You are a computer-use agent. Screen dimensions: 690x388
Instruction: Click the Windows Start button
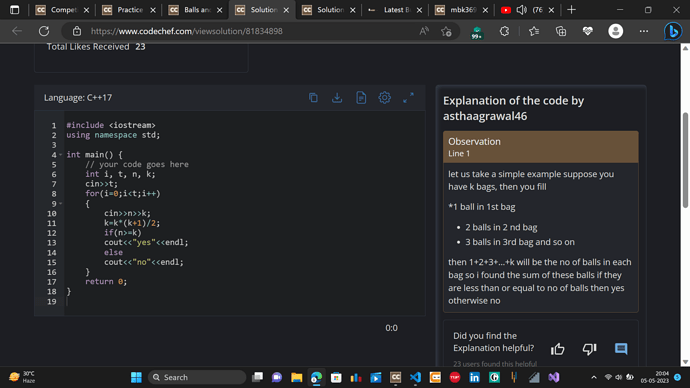click(136, 377)
